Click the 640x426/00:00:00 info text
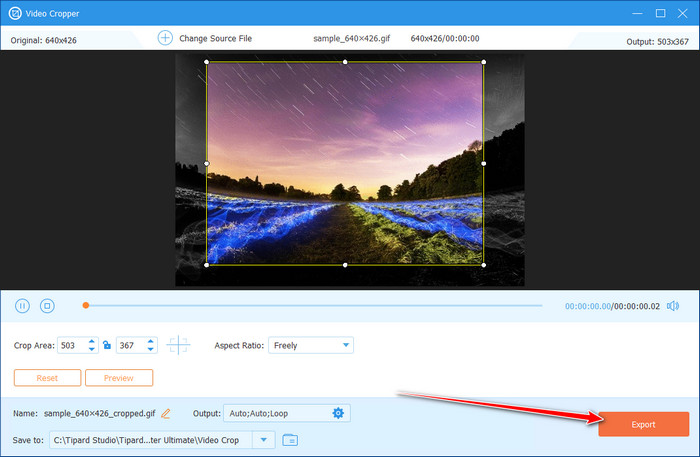 445,38
